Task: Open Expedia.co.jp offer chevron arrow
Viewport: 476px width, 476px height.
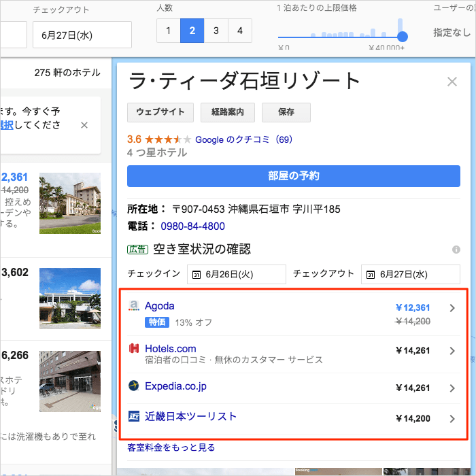Action: click(x=452, y=388)
